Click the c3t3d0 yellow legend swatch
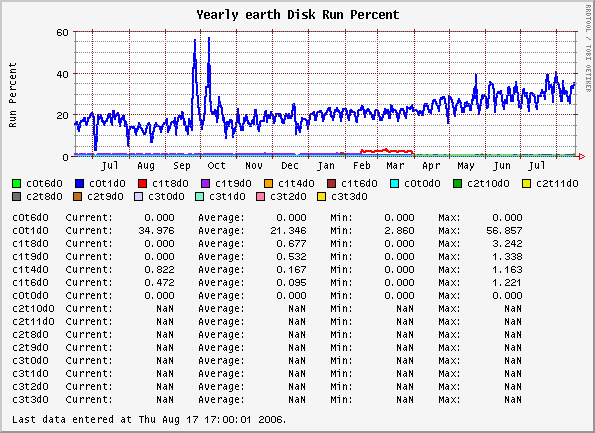This screenshot has height=433, width=595. pyautogui.click(x=322, y=197)
